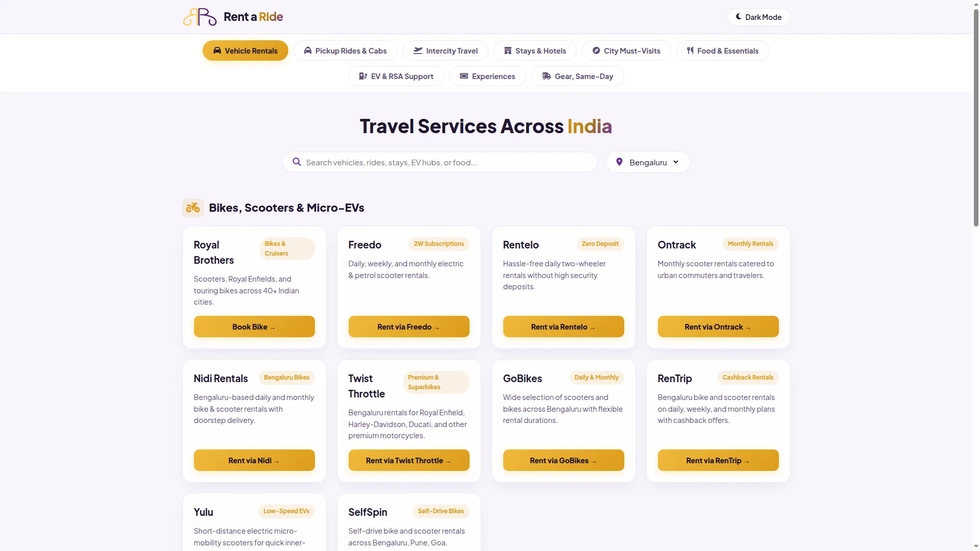980x551 pixels.
Task: Click the Ontrack card title
Action: click(677, 245)
